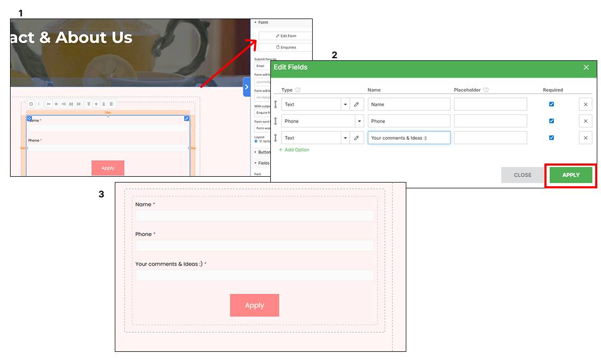This screenshot has height=364, width=601.
Task: Click APPLY in the Edit Fields dialog
Action: (x=570, y=175)
